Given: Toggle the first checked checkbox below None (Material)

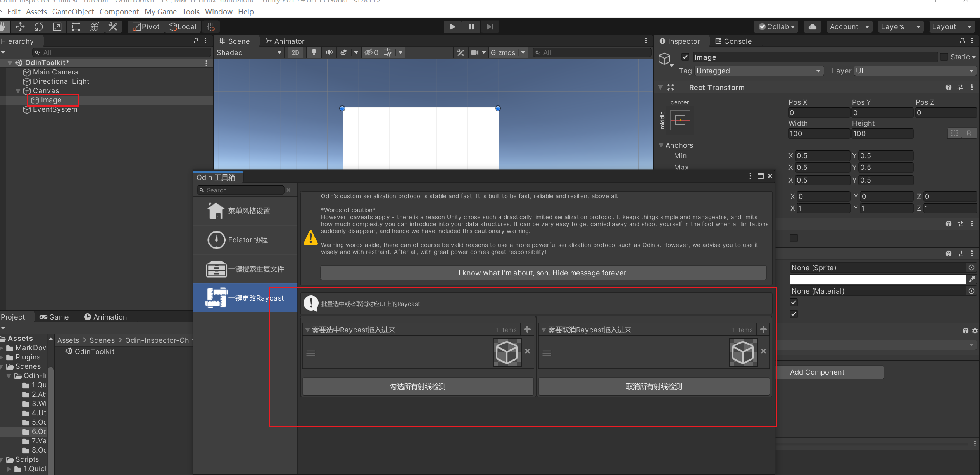Looking at the screenshot, I should 794,302.
